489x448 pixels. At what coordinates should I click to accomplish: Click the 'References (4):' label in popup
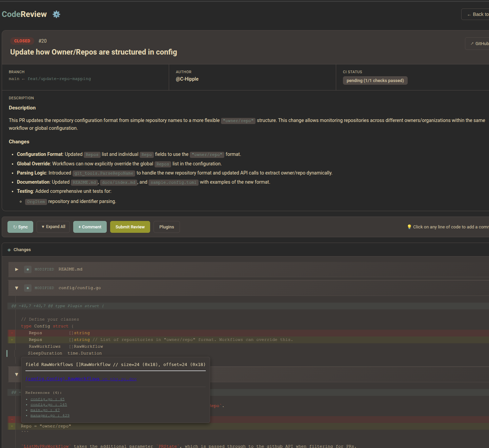44,393
